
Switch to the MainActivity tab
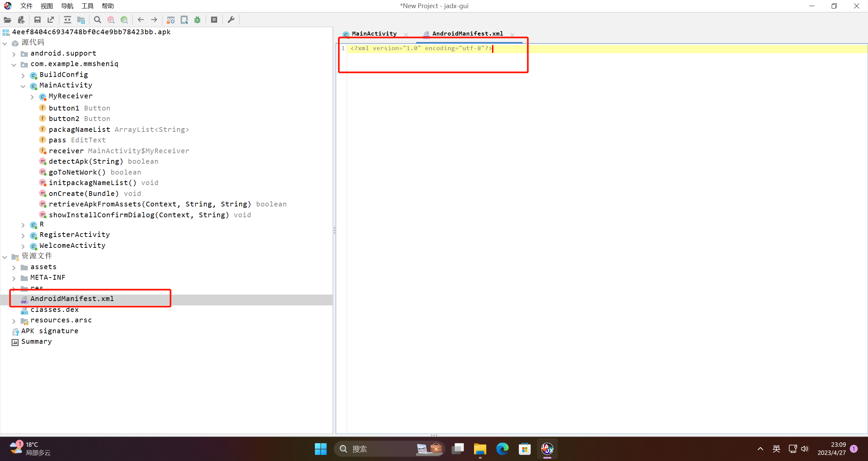click(x=374, y=34)
